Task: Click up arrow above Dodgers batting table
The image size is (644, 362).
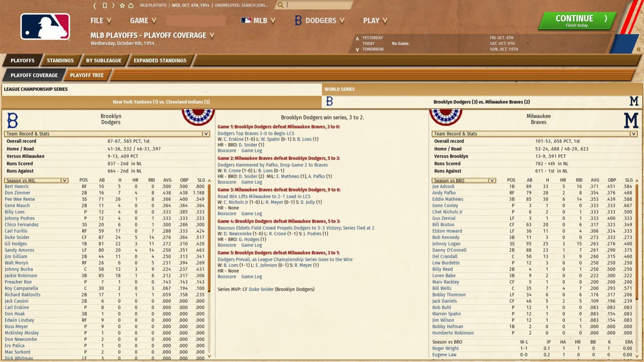Action: 209,180
